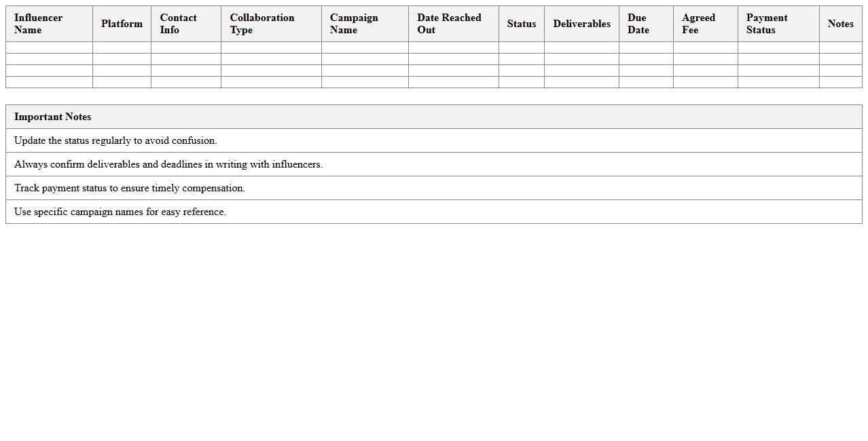
Task: Click the 'Use specific campaign names' note
Action: click(x=120, y=212)
